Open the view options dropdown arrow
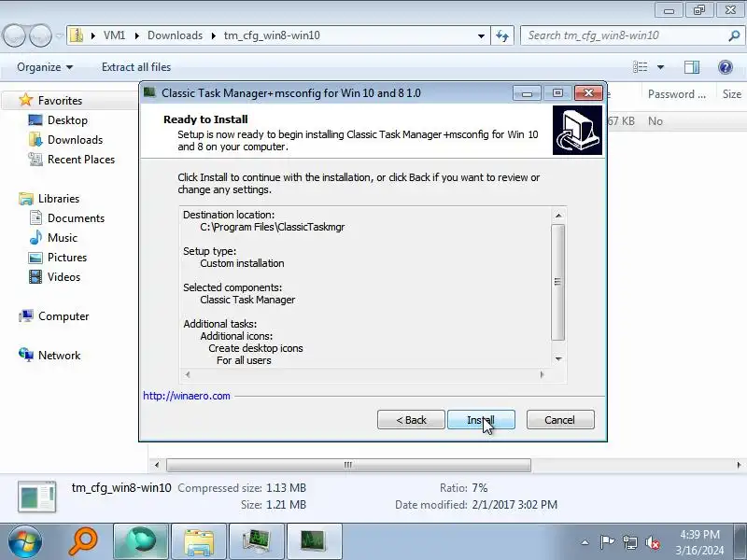The width and height of the screenshot is (747, 560). [661, 67]
